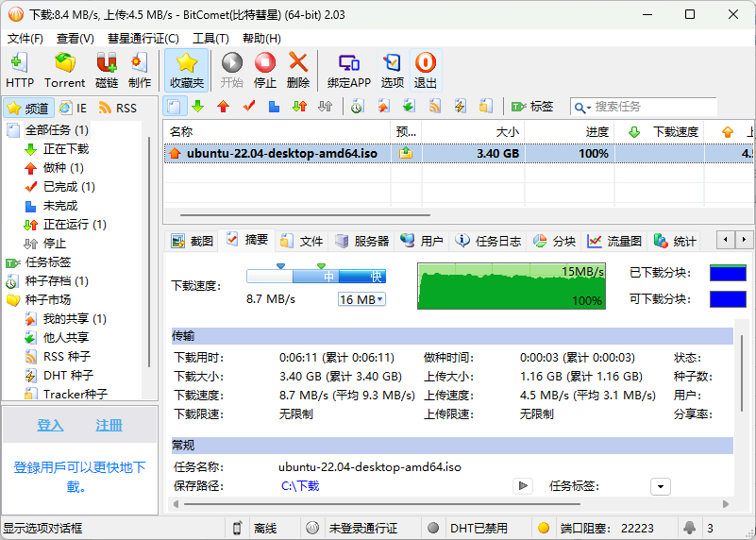Open 选项 options from toolbar

click(392, 71)
